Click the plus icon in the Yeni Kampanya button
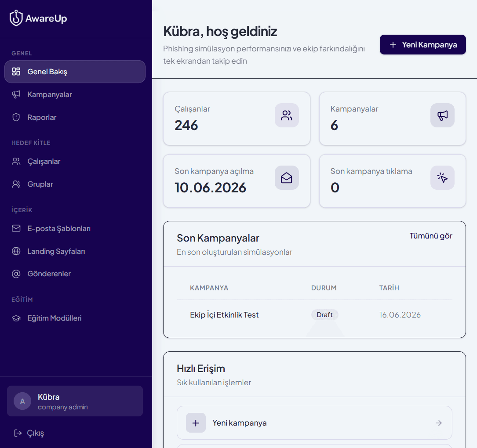477x448 pixels. pos(393,45)
